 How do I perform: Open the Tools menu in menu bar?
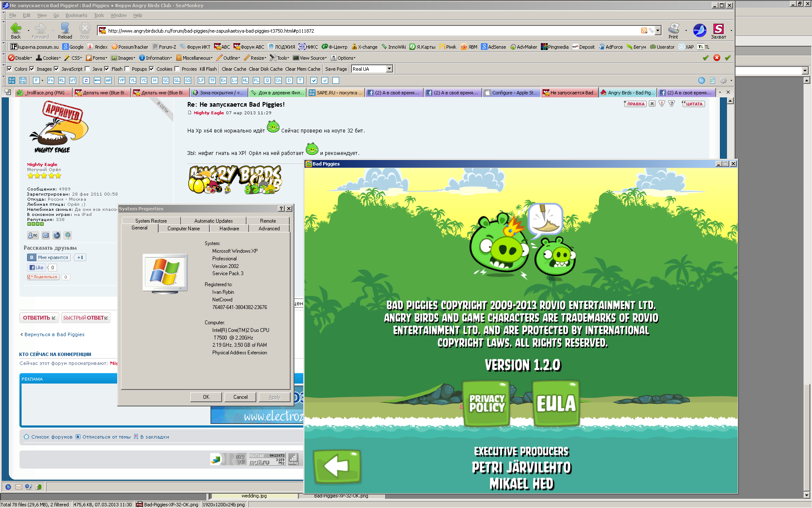pos(99,15)
